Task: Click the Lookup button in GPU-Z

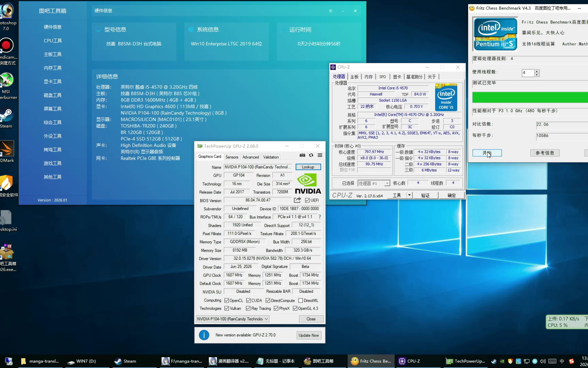Action: pyautogui.click(x=308, y=167)
